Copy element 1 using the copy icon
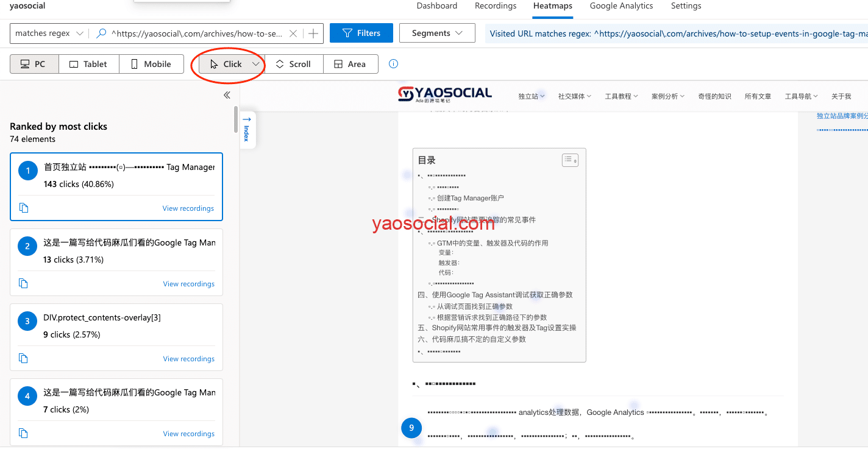Viewport: 868px width, 449px height. (x=24, y=208)
